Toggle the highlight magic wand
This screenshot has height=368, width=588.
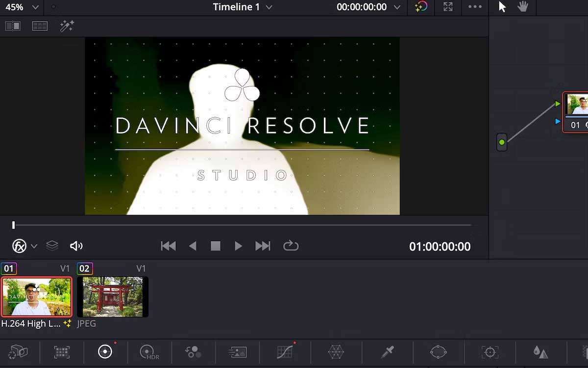click(x=67, y=26)
